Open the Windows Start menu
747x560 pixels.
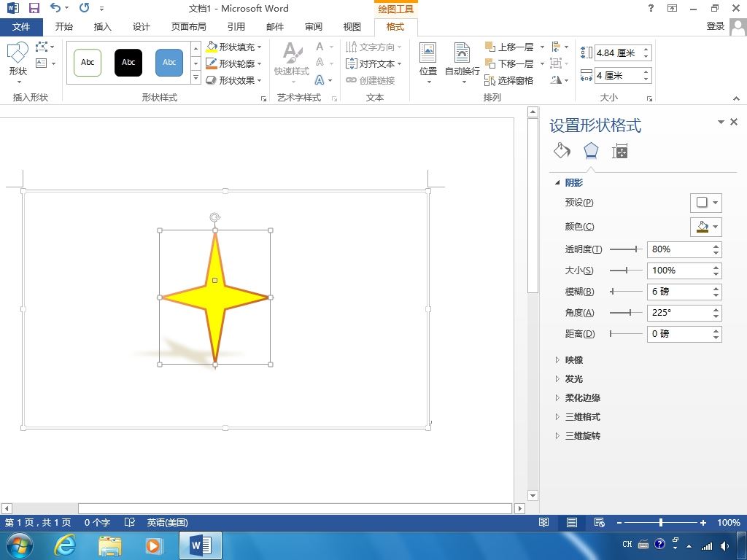tap(20, 545)
